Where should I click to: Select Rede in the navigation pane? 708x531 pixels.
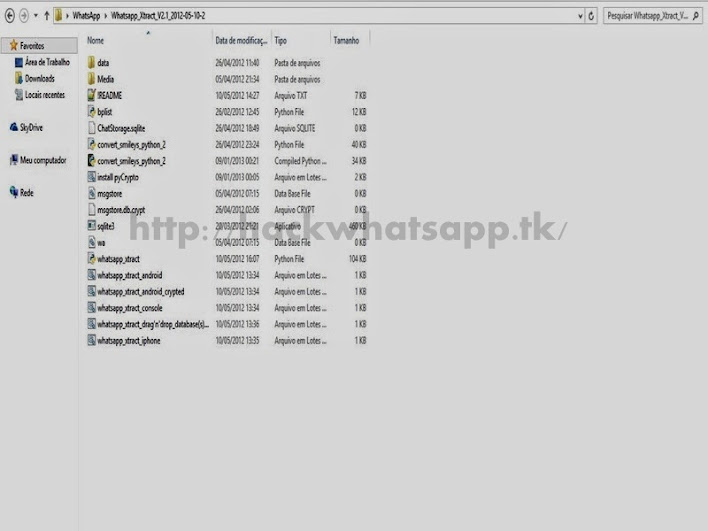click(21, 193)
